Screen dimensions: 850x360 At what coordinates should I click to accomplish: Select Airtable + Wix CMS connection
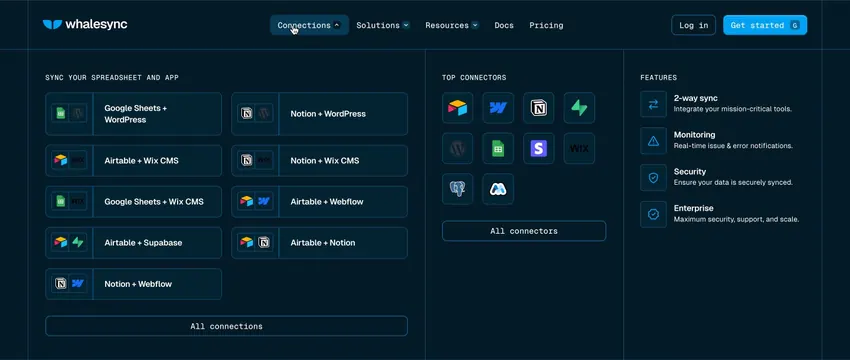tap(133, 160)
